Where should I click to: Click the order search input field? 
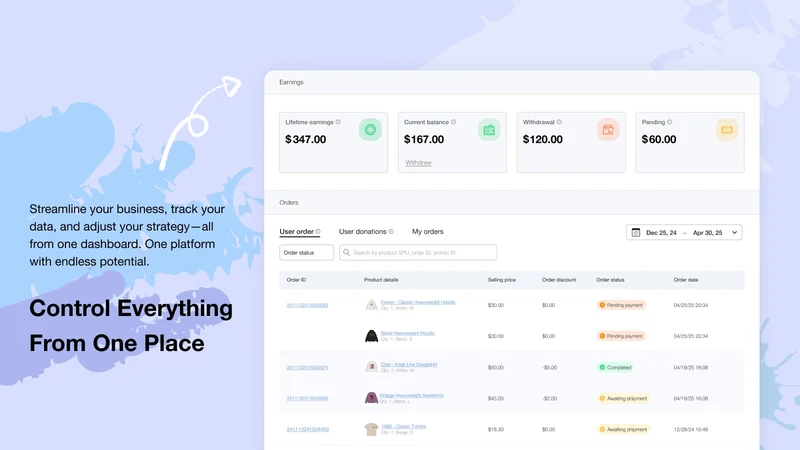point(418,253)
